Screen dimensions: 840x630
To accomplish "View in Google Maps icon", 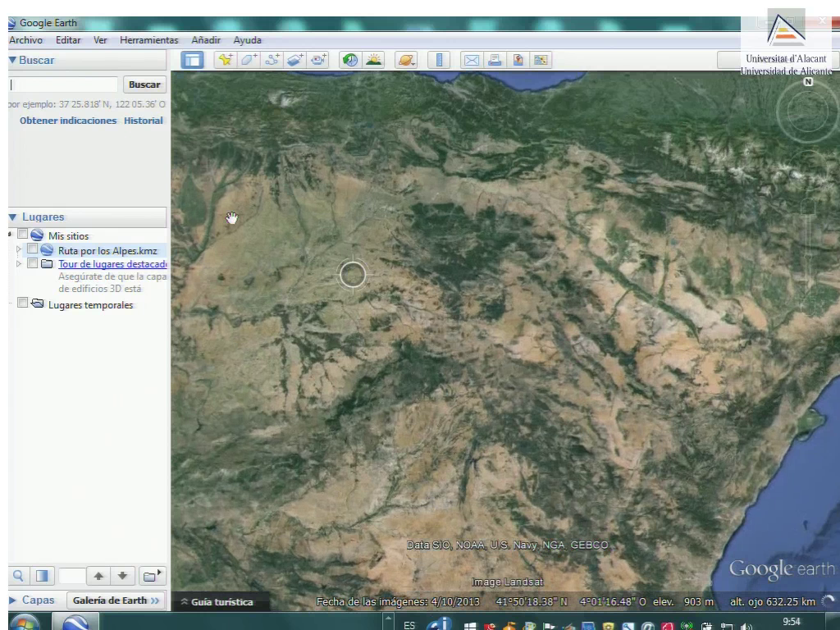I will pos(541,60).
